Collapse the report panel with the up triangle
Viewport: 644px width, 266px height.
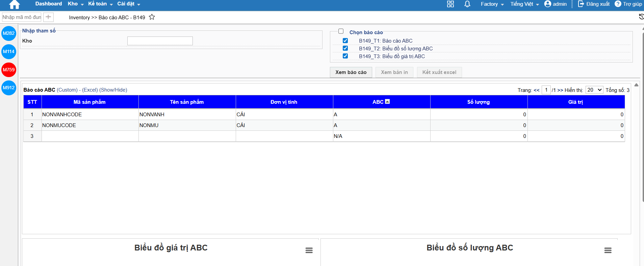636,85
